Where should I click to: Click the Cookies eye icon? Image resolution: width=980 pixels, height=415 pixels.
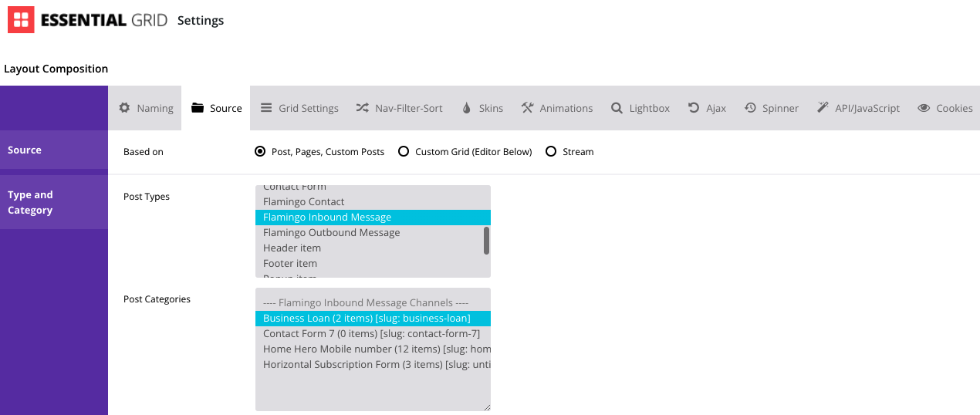coord(924,108)
